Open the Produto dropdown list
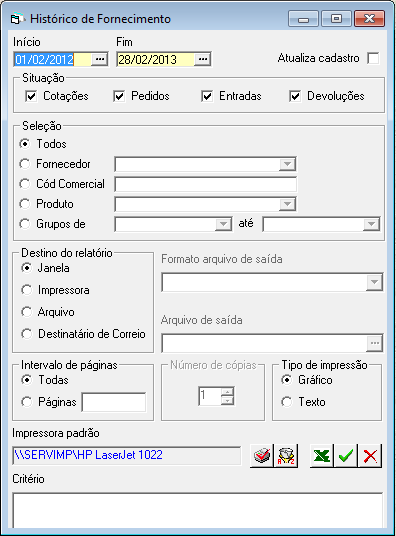This screenshot has width=396, height=536. [x=287, y=204]
